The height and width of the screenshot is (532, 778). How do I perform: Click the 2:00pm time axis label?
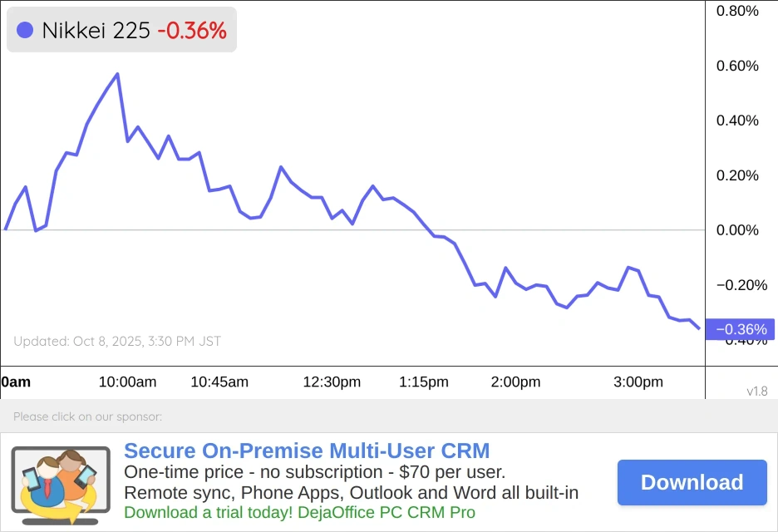coord(515,382)
